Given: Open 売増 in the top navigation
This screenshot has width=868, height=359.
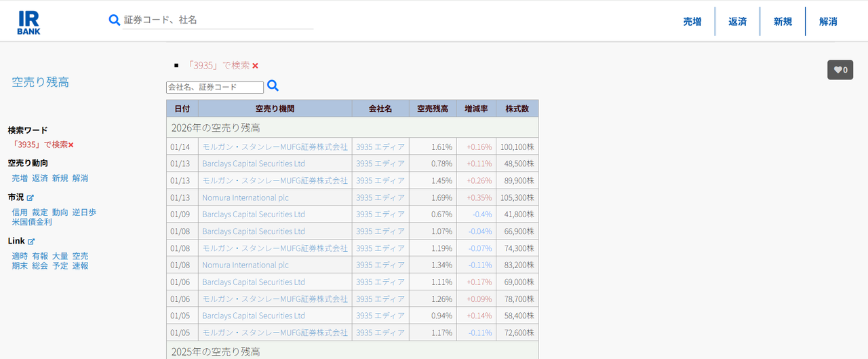Looking at the screenshot, I should [692, 22].
